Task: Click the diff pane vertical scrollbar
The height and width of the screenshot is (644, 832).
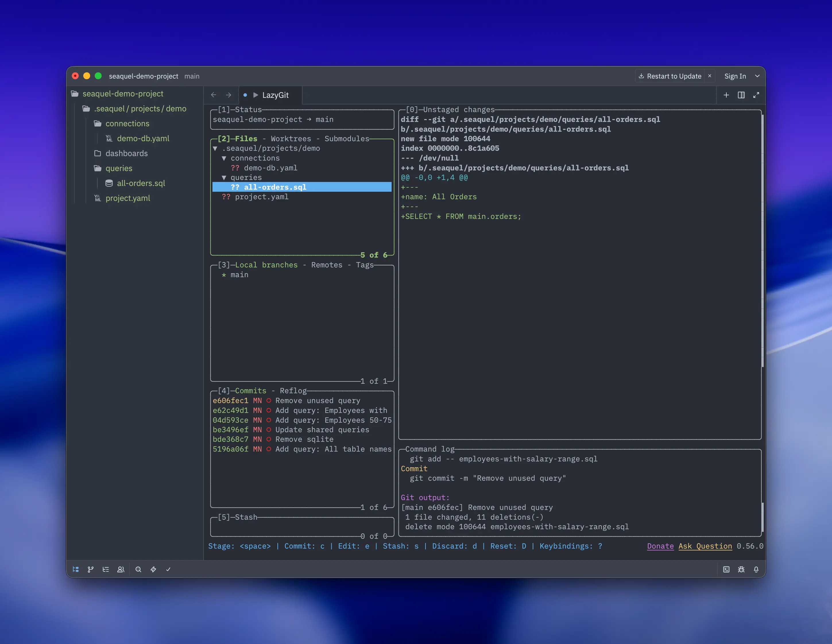Action: (x=762, y=240)
